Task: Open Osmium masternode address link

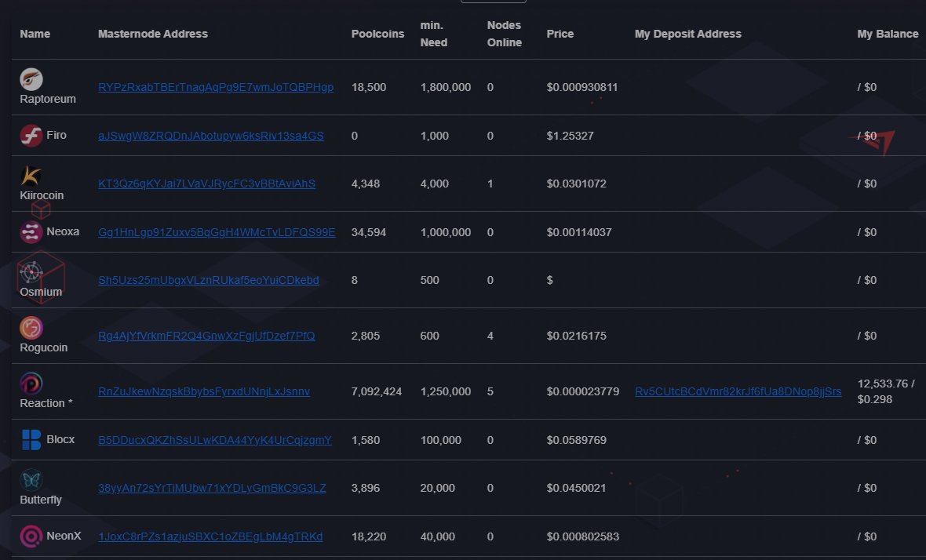Action: [209, 280]
